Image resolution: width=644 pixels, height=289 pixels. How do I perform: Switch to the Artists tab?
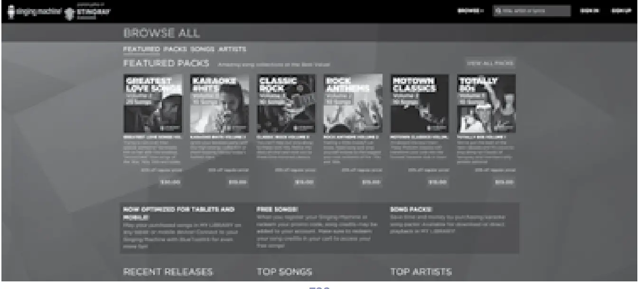click(x=232, y=49)
